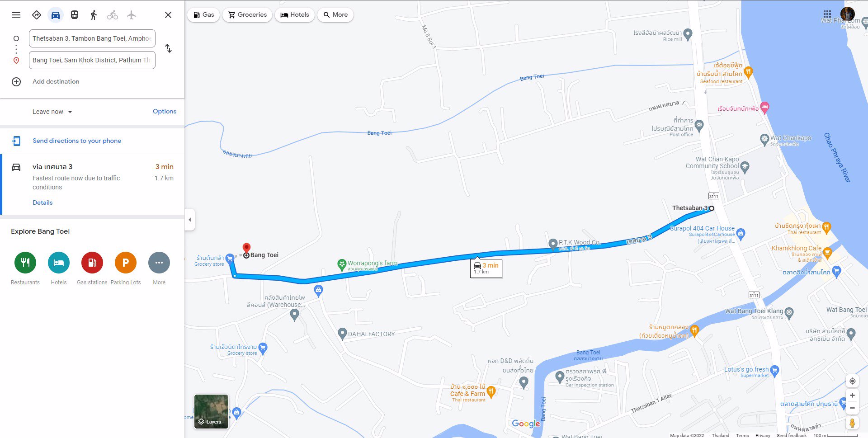Select transit travel mode
Viewport: 868px width, 438px height.
pyautogui.click(x=75, y=15)
